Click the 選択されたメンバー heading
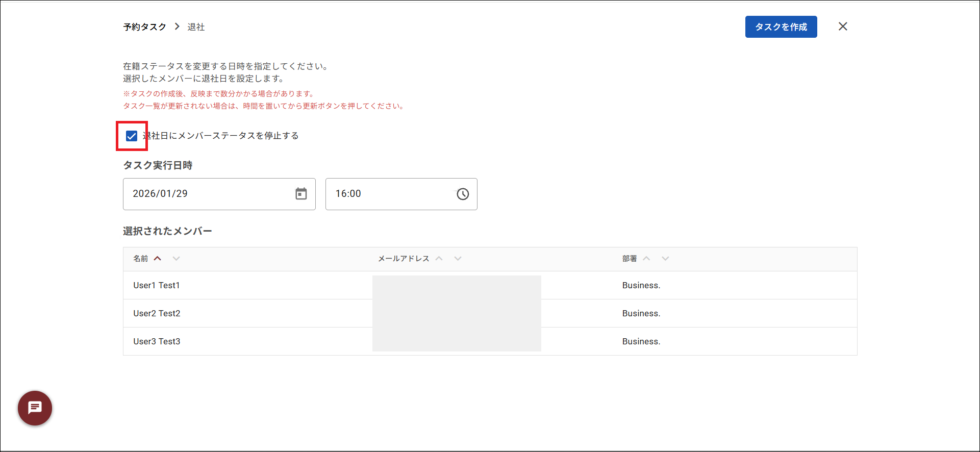This screenshot has width=980, height=452. click(167, 231)
